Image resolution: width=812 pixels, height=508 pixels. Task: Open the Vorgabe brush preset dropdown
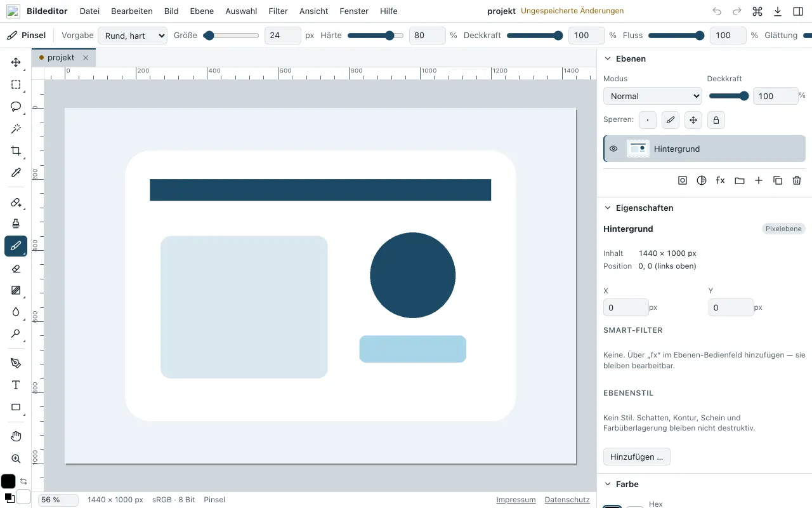coord(132,36)
